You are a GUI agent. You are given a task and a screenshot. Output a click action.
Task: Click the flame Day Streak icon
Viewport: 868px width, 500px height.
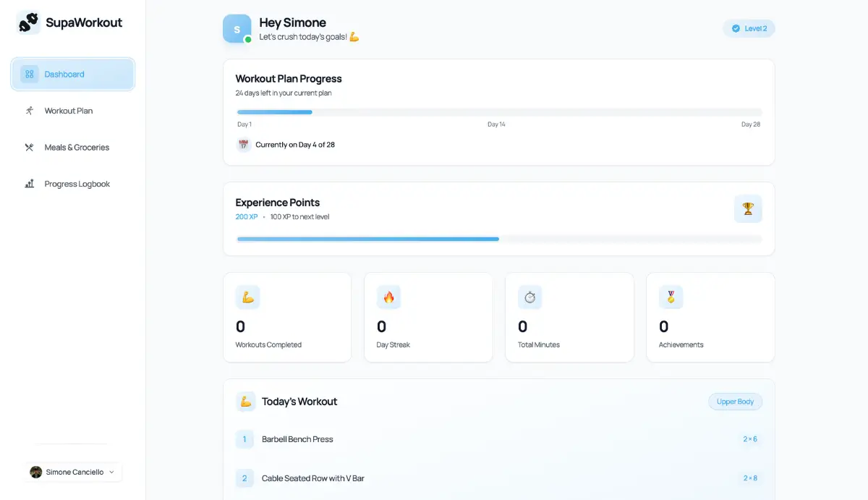pos(389,297)
